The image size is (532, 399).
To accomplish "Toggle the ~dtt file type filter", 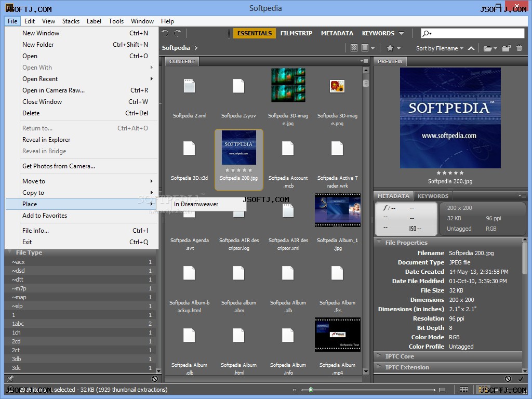I will (x=81, y=280).
